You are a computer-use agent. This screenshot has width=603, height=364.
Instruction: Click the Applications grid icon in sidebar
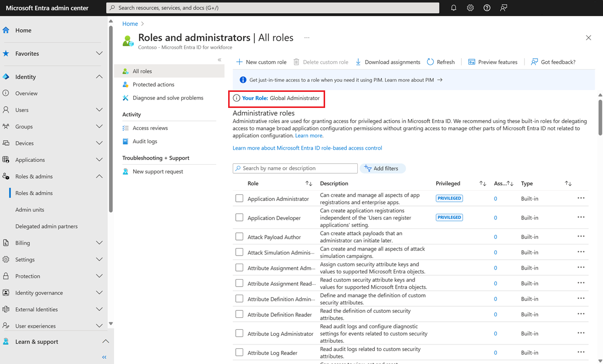click(x=6, y=160)
